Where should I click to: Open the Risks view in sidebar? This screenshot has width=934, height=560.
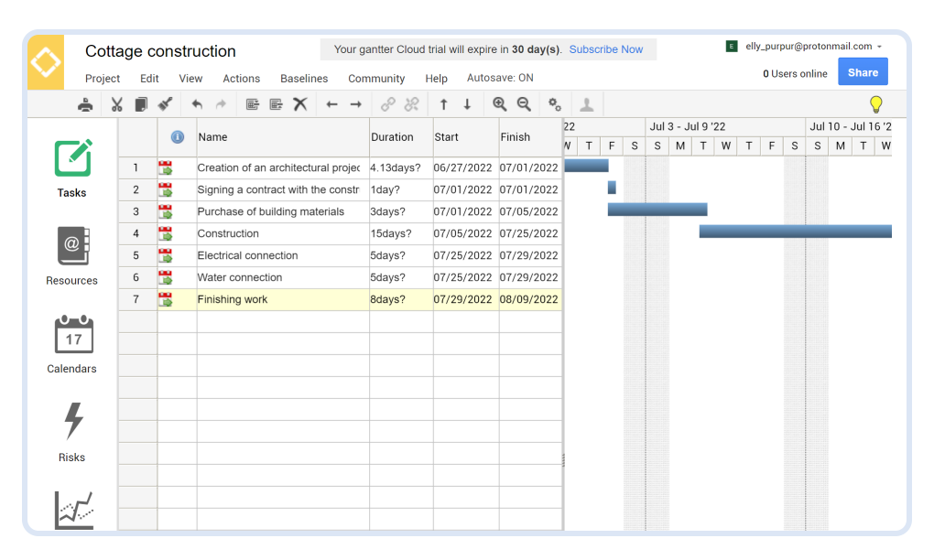pyautogui.click(x=72, y=433)
